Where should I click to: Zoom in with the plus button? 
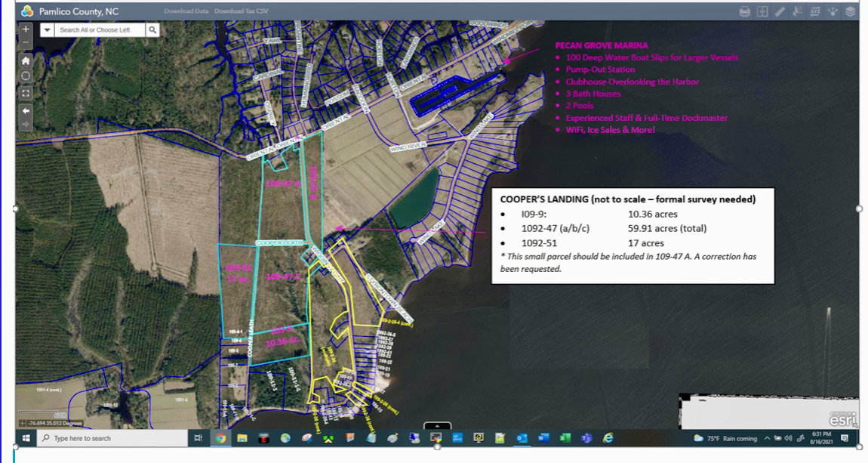26,29
